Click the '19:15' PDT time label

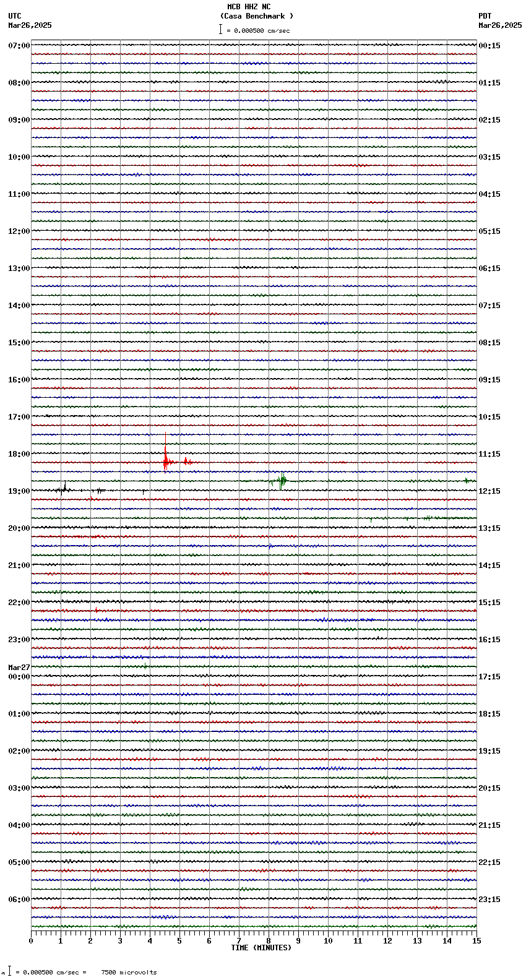489,751
